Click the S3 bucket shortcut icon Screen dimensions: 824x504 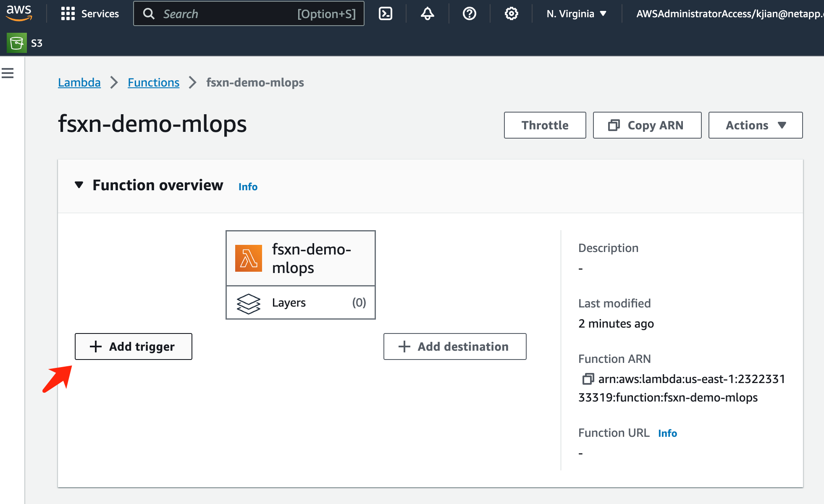17,43
